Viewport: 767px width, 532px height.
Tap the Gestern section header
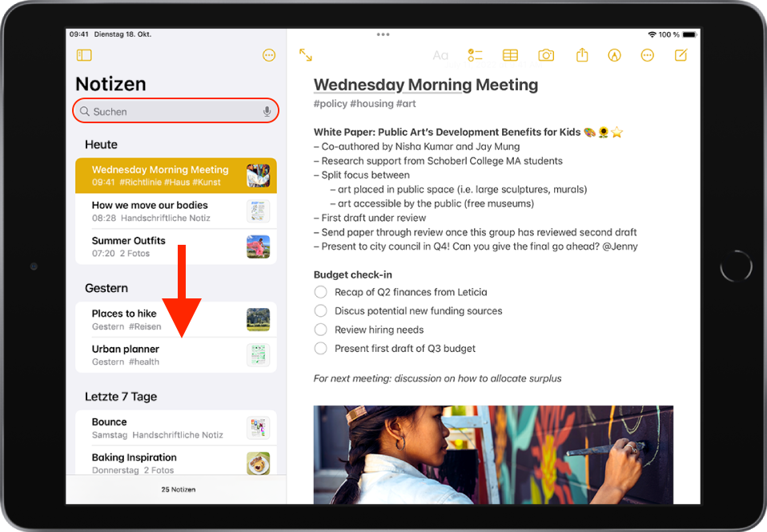pos(106,288)
